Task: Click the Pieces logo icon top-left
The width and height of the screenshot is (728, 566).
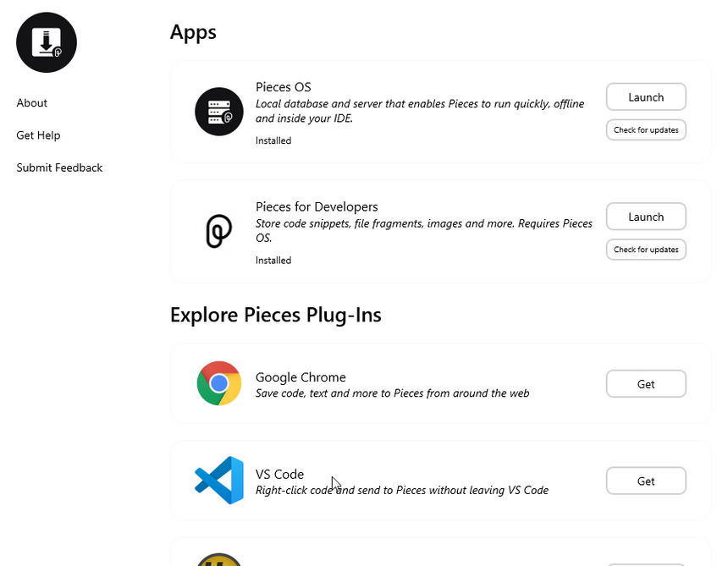Action: (46, 42)
